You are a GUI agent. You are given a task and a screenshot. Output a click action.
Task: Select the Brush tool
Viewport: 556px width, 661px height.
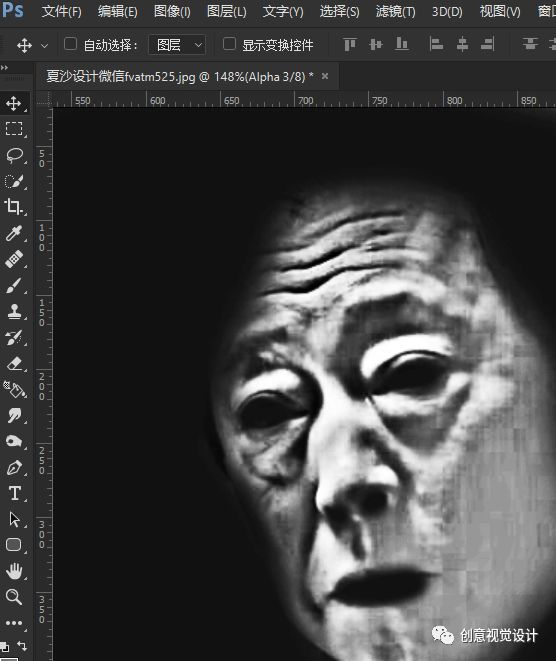tap(14, 285)
